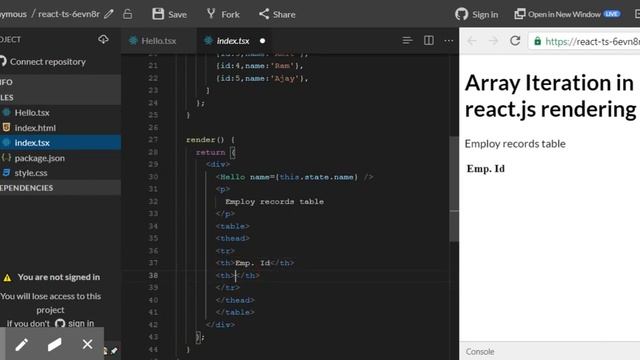Open the Console panel

pos(480,351)
